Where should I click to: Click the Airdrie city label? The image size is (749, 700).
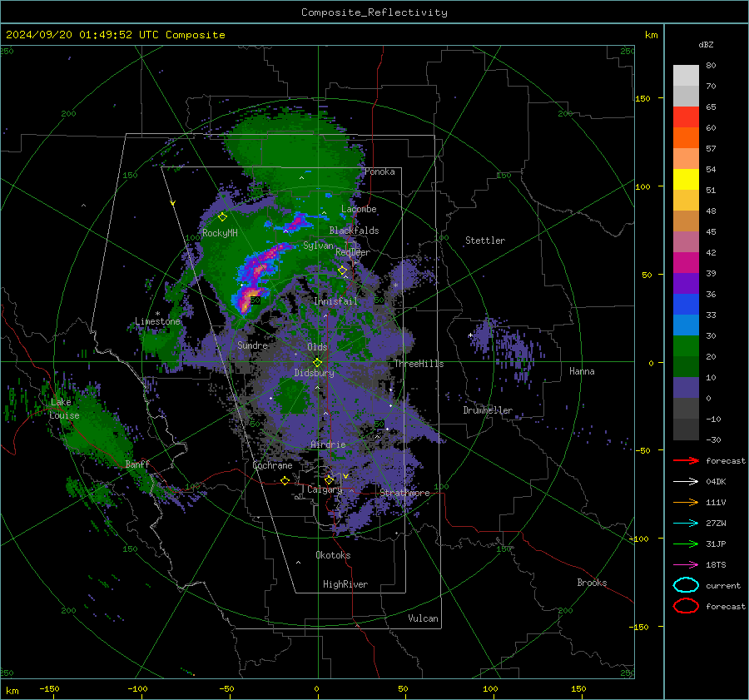tap(328, 444)
